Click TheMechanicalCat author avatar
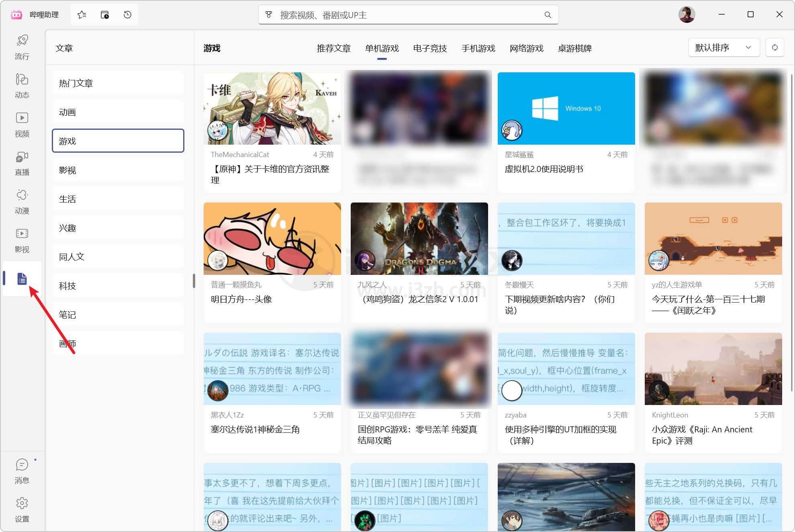The width and height of the screenshot is (795, 532). coord(218,130)
